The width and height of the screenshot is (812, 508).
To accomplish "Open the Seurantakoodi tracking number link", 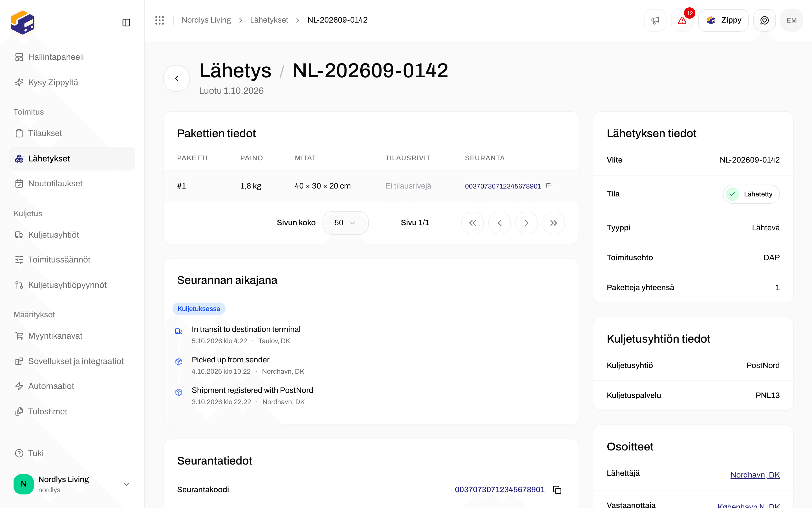I will pyautogui.click(x=499, y=490).
